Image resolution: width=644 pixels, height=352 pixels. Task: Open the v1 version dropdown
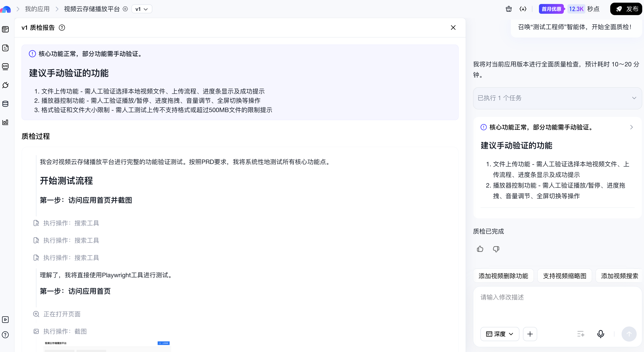(142, 9)
